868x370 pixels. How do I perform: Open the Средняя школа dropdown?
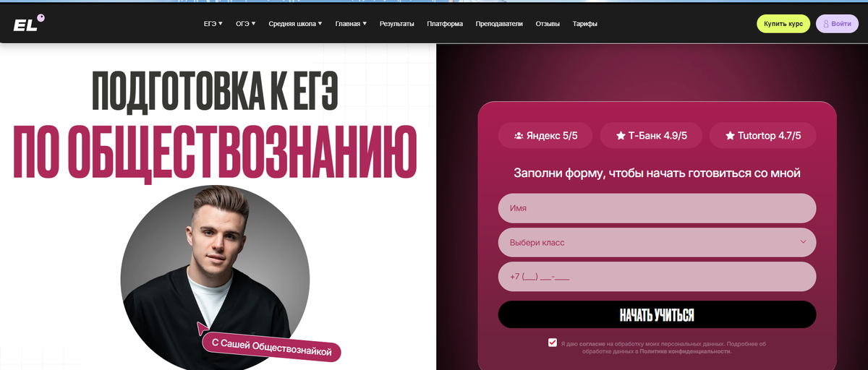click(295, 24)
